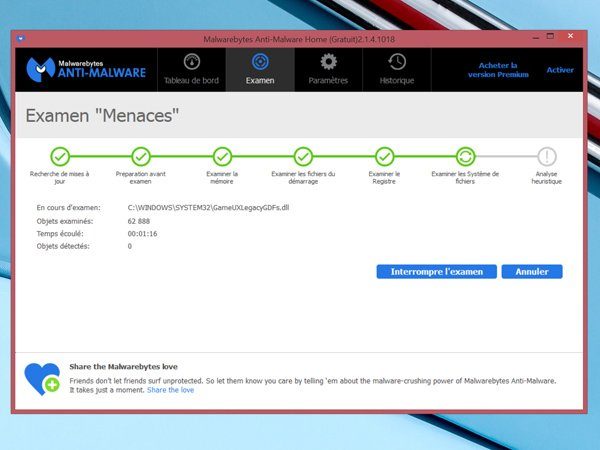Viewport: 600px width, 450px height.
Task: Click the blue heart share icon
Action: [x=42, y=379]
